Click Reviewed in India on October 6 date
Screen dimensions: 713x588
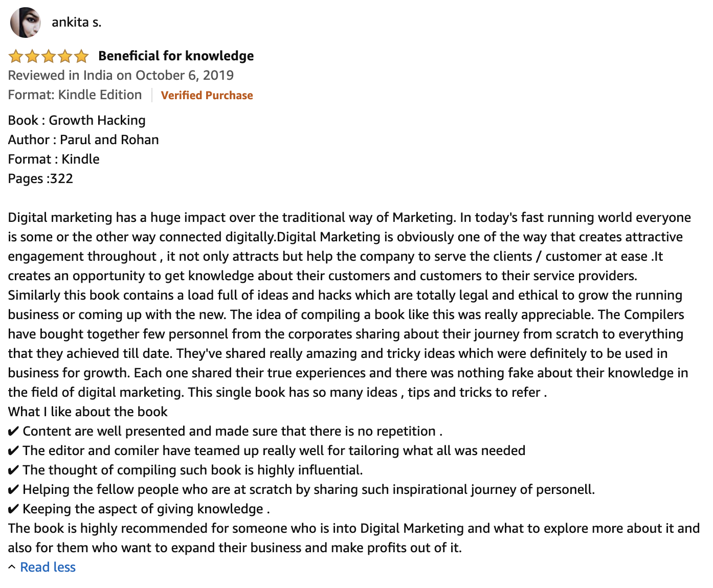pyautogui.click(x=121, y=75)
